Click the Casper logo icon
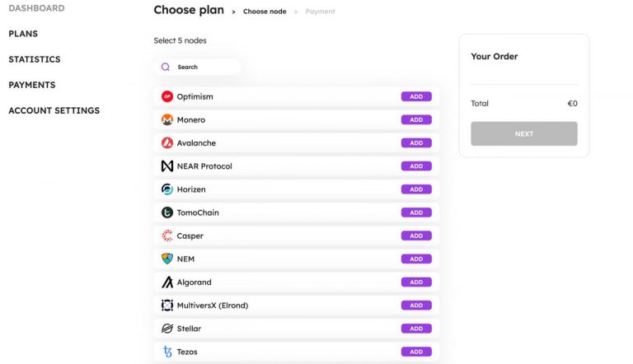 (x=167, y=236)
